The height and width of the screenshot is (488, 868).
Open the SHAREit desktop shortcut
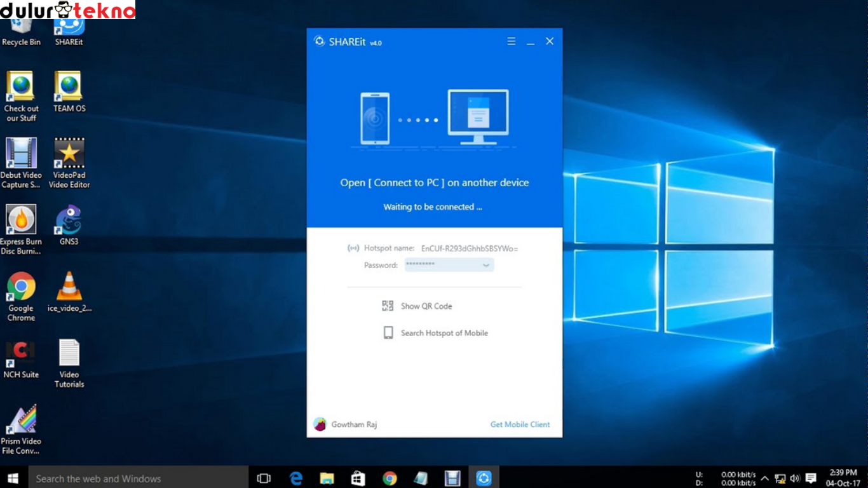69,32
